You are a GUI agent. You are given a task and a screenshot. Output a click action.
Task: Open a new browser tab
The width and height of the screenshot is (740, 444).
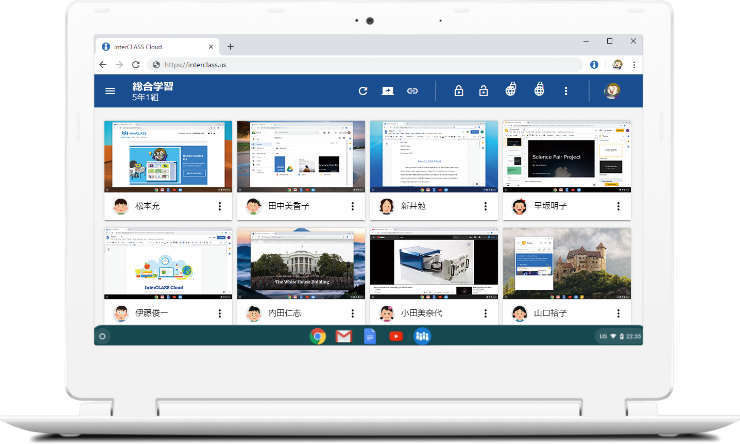(x=230, y=46)
